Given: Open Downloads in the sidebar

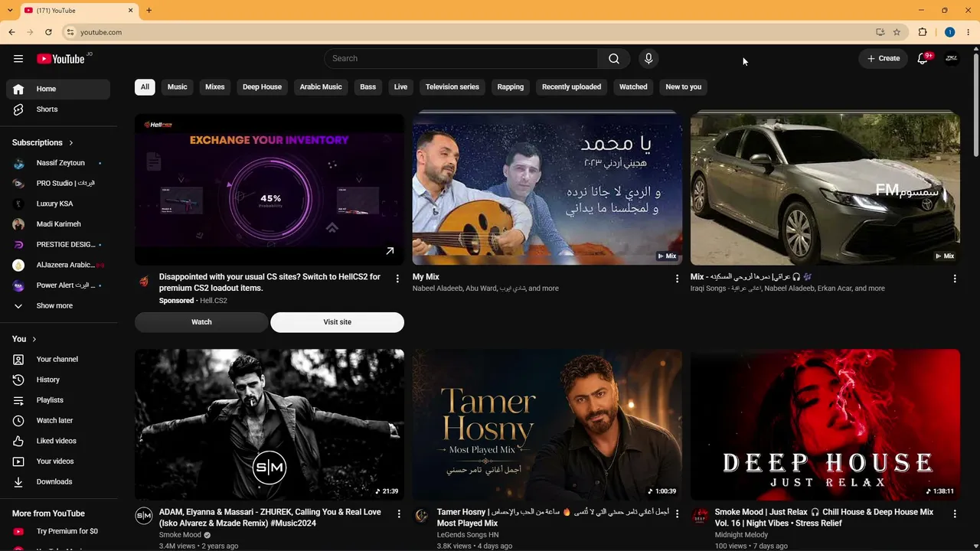Looking at the screenshot, I should click(x=58, y=481).
